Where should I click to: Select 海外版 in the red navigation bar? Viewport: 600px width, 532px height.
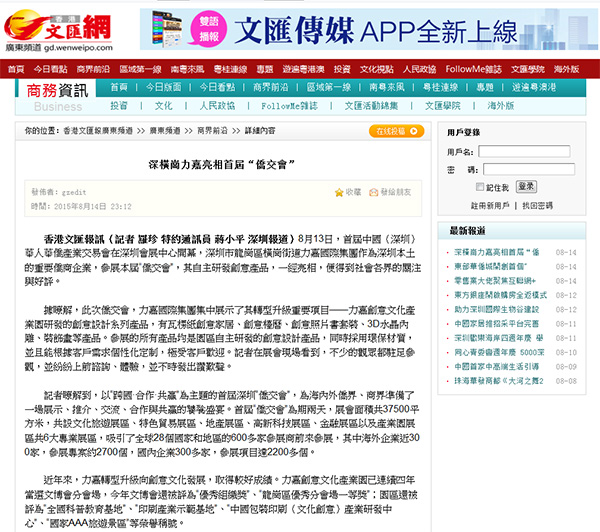click(566, 69)
